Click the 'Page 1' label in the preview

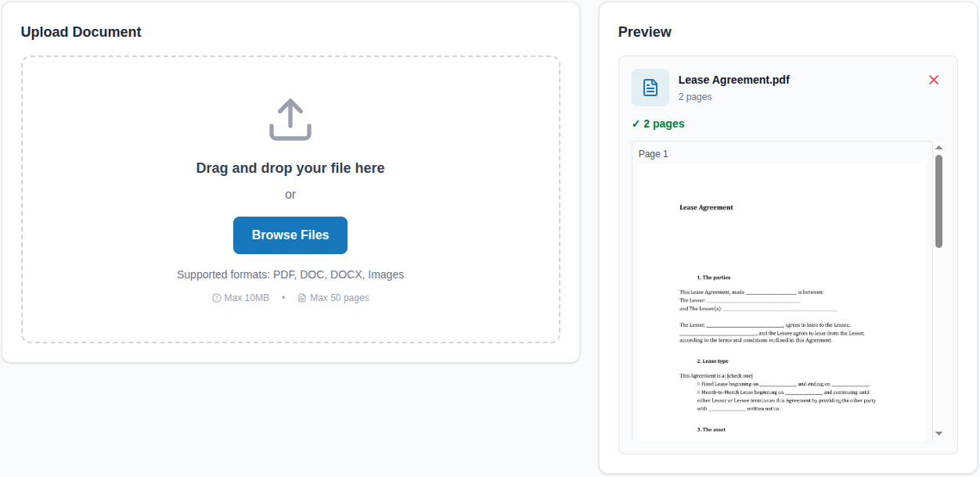(654, 154)
